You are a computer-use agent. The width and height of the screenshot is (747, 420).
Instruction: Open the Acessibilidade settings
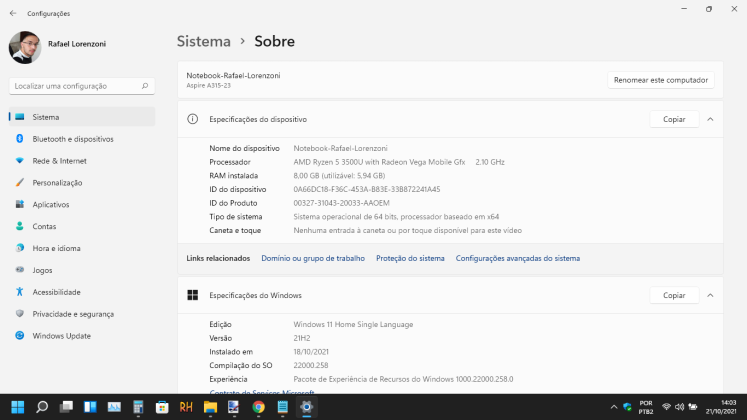click(82, 292)
